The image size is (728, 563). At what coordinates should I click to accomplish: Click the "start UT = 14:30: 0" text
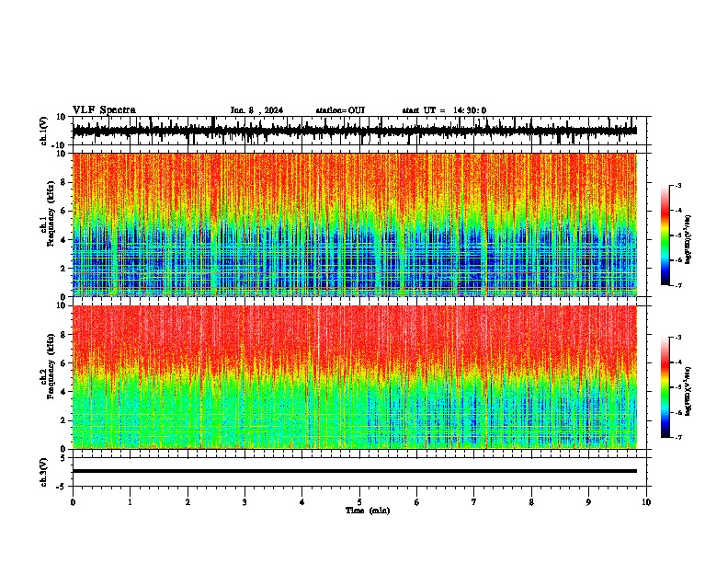pyautogui.click(x=444, y=110)
